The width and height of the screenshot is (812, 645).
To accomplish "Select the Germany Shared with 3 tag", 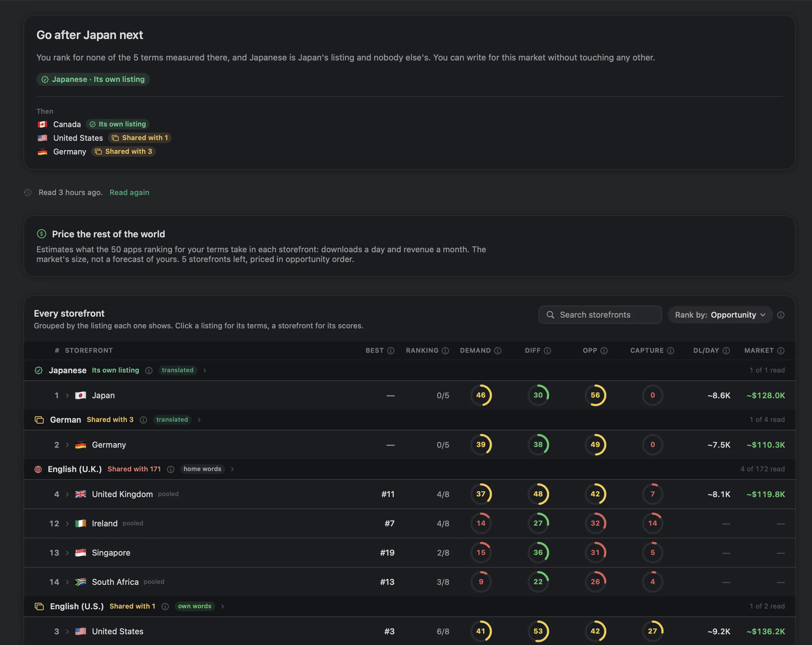I will click(124, 151).
